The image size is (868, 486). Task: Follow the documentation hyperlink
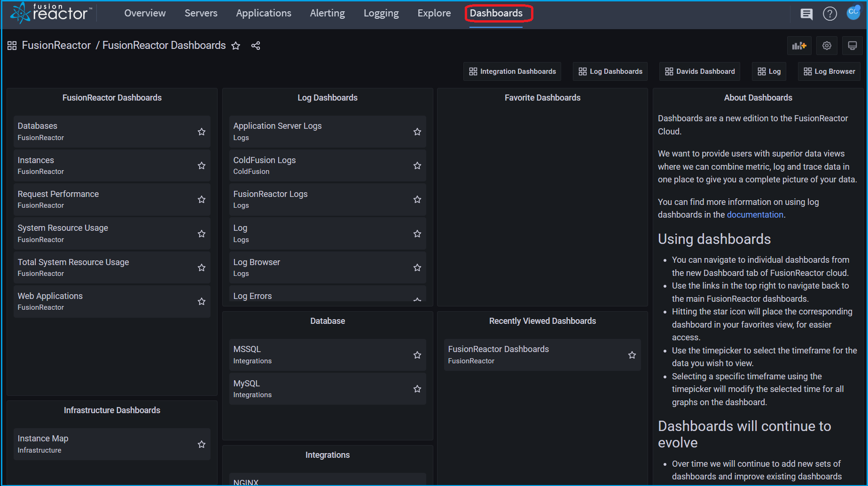755,215
